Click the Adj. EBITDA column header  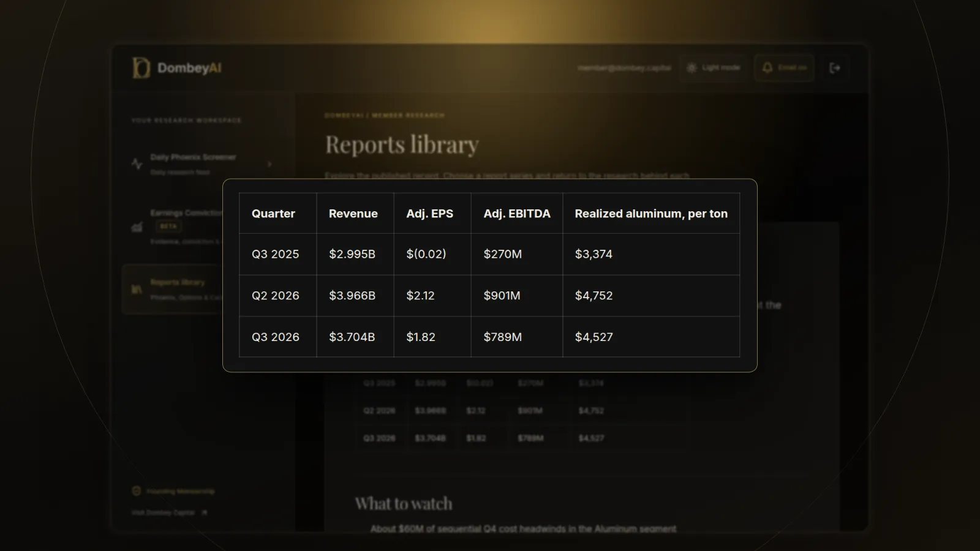(x=517, y=214)
